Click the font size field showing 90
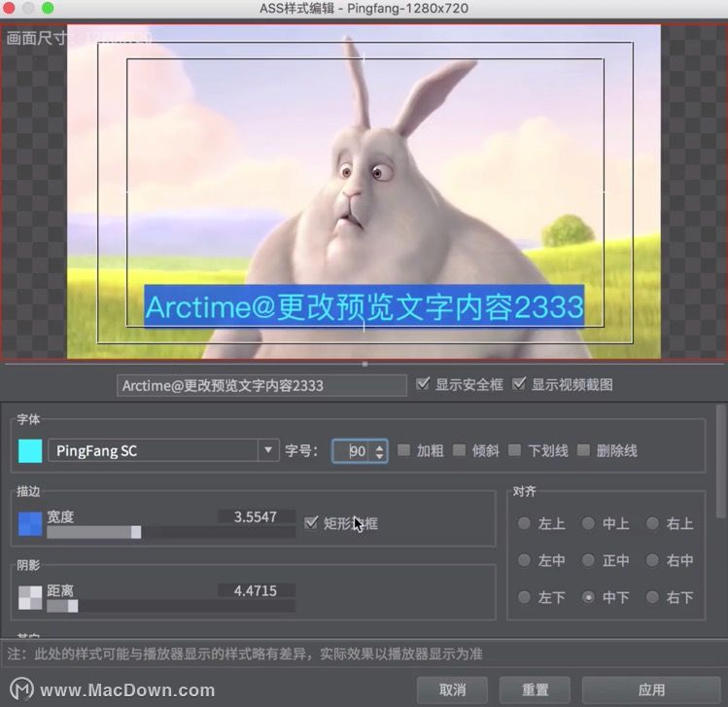Screen dimensions: 728x707 (x=353, y=451)
